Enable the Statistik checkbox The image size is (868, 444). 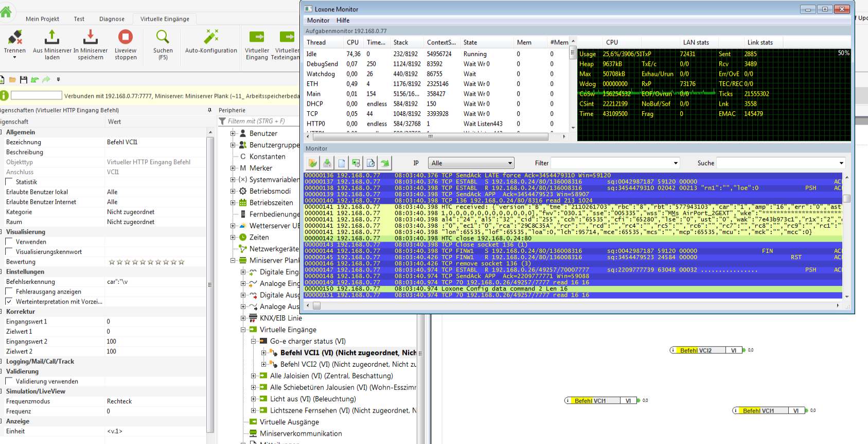click(x=9, y=182)
